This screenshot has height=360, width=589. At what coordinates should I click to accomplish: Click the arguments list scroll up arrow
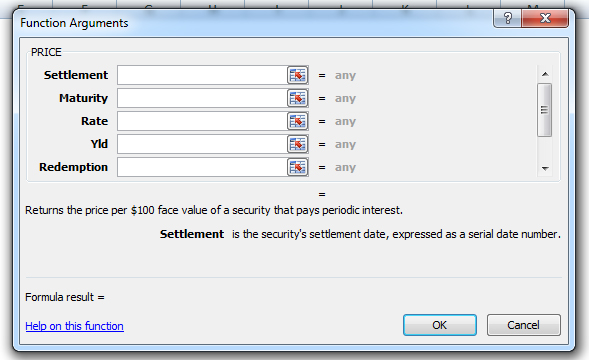(x=545, y=74)
